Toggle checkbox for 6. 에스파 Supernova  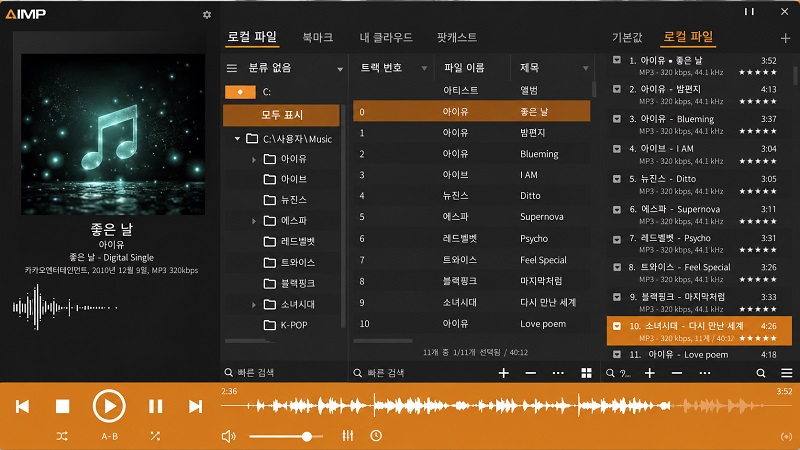pos(617,209)
